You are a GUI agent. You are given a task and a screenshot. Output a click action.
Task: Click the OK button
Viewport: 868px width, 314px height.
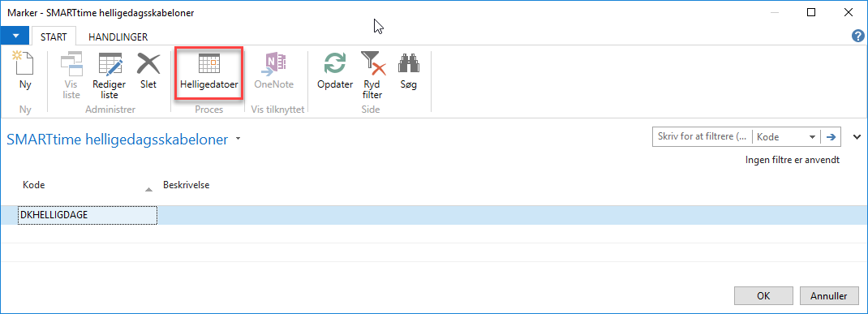763,295
